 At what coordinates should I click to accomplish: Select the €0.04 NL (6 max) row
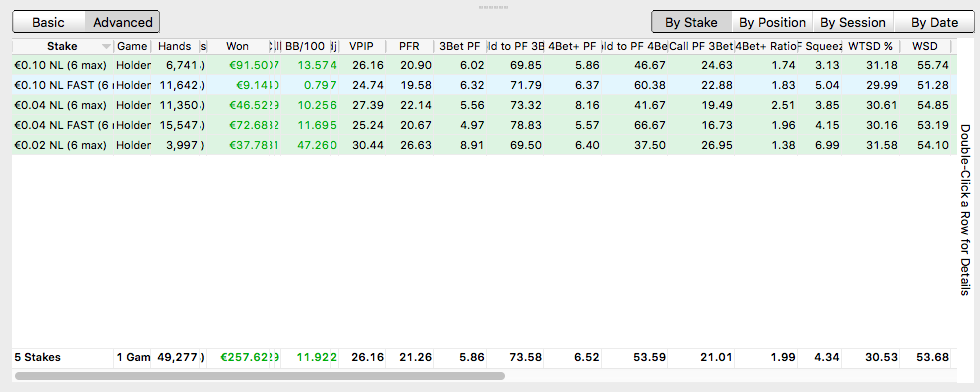pos(484,105)
